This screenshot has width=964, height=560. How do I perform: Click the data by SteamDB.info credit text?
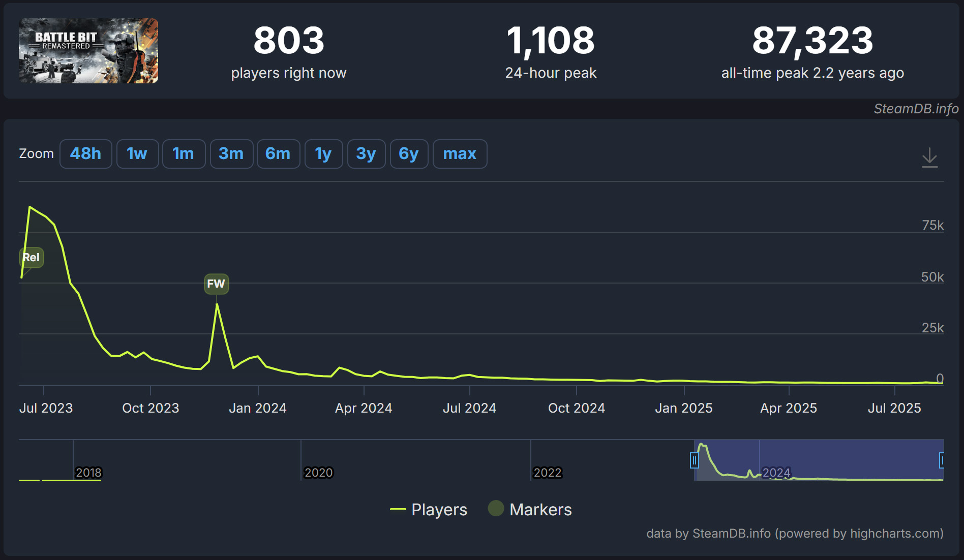coord(795,533)
